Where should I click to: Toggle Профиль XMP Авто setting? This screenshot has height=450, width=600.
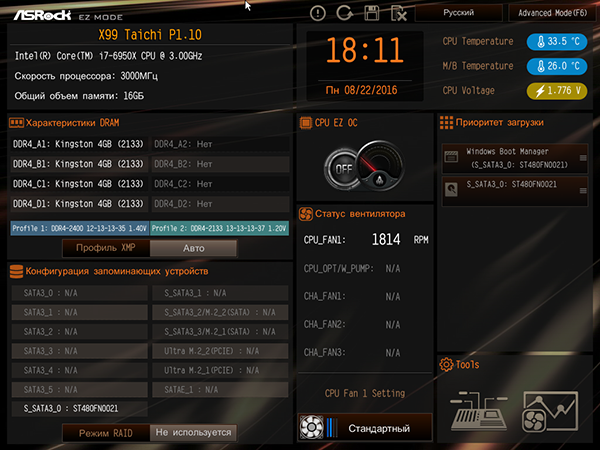[194, 248]
